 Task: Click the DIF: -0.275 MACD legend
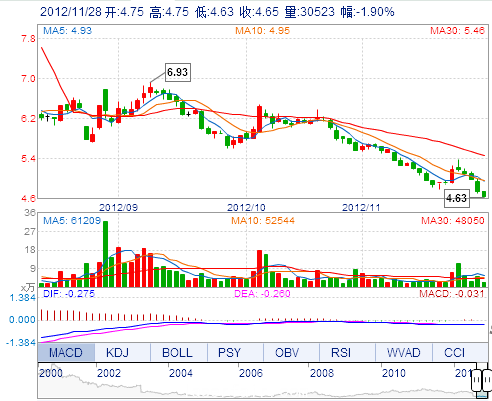coord(69,293)
